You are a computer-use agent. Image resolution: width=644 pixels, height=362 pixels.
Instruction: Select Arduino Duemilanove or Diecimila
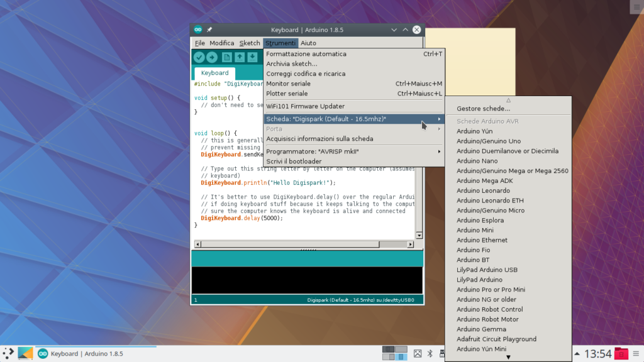(x=508, y=151)
